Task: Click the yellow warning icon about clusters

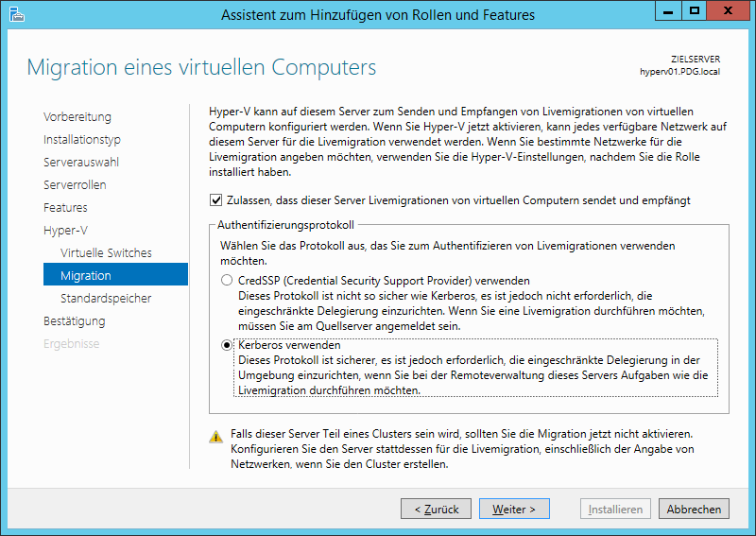Action: pyautogui.click(x=216, y=436)
